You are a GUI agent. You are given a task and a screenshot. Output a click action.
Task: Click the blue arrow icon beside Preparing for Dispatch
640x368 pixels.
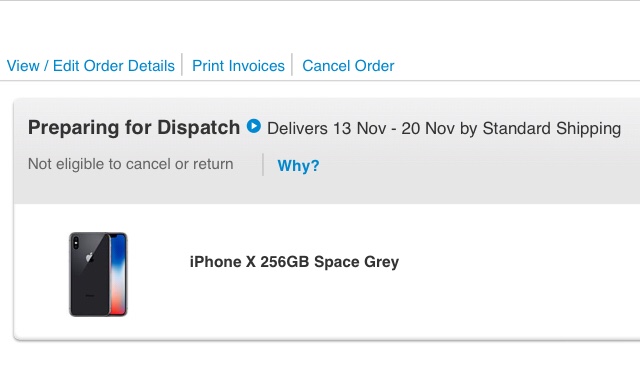coord(253,126)
